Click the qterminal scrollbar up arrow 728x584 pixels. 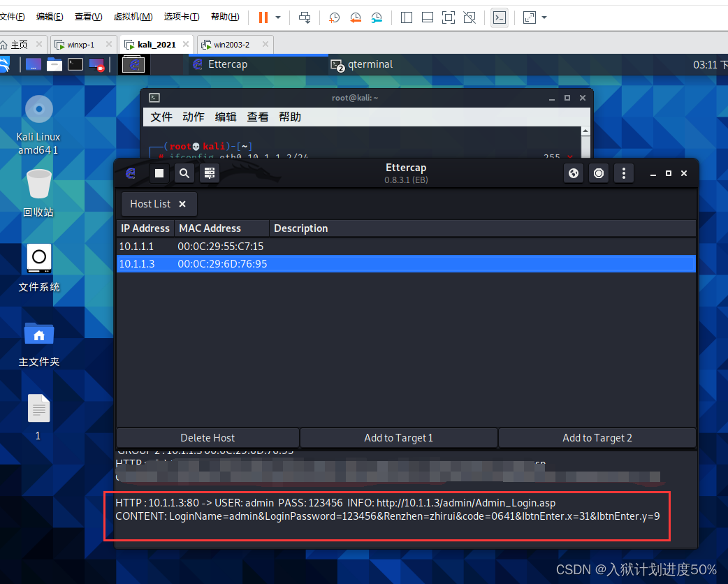[585, 131]
